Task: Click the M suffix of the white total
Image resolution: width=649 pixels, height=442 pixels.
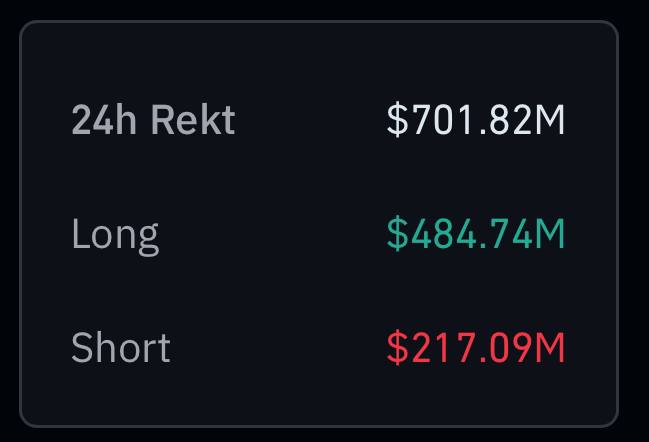Action: (x=550, y=120)
